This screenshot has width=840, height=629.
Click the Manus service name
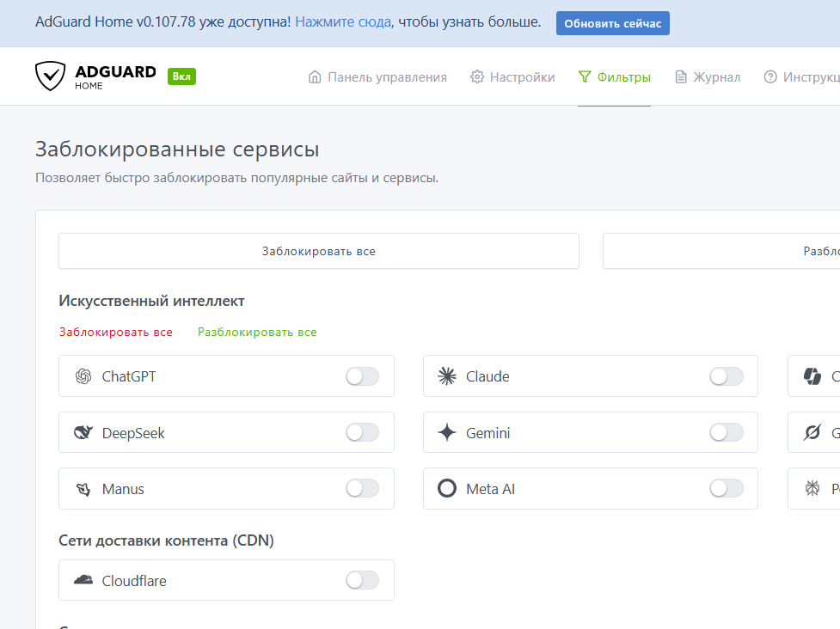(123, 489)
